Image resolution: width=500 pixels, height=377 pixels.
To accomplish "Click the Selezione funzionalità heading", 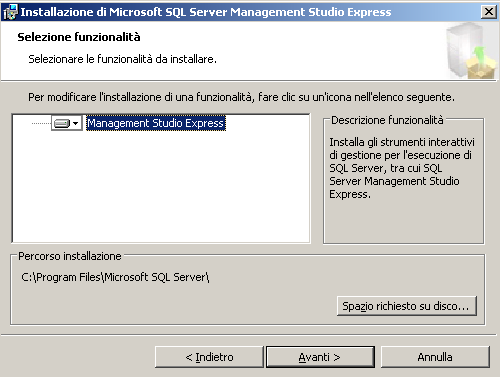I will 79,37.
